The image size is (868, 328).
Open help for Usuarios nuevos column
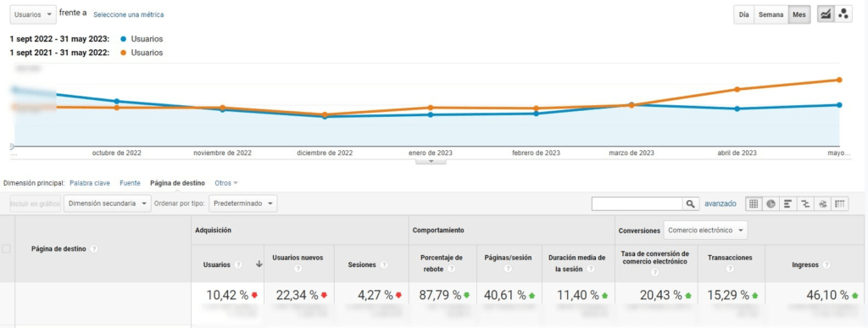point(298,269)
